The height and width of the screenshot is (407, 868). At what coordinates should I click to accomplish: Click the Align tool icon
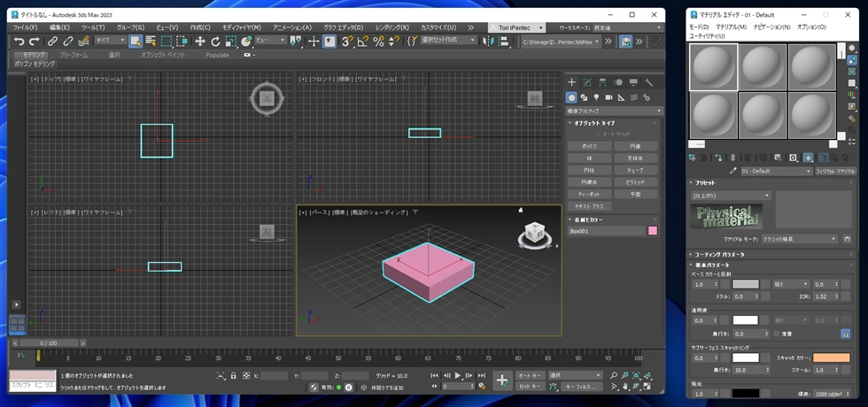tap(504, 41)
